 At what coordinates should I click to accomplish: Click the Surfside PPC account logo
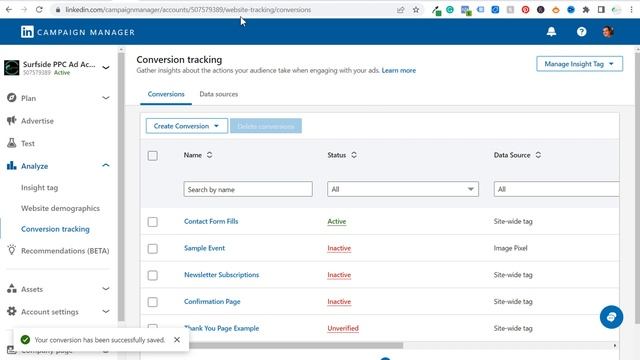coord(11,67)
